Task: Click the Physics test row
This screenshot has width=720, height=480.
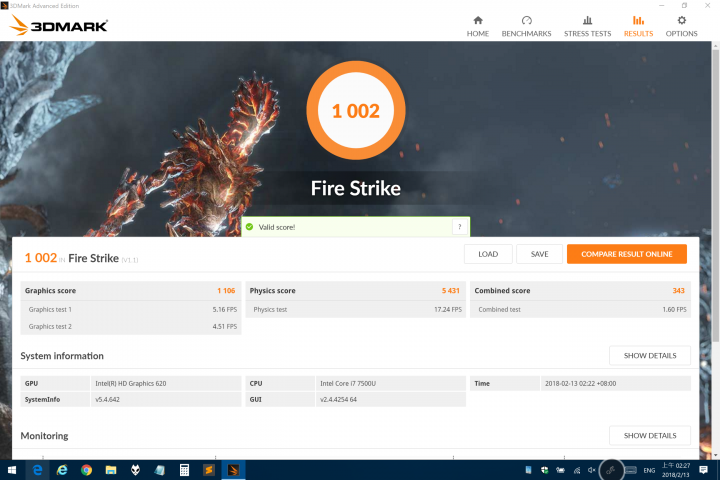Action: 356,310
